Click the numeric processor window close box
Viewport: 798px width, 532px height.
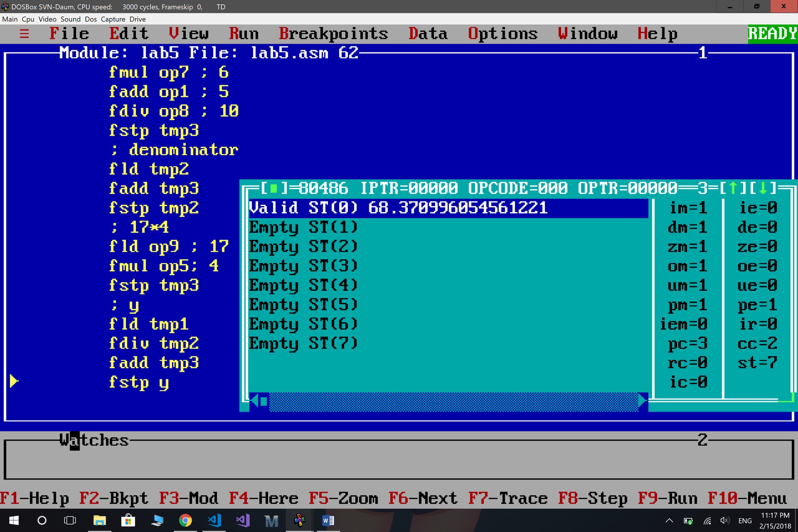tap(273, 188)
